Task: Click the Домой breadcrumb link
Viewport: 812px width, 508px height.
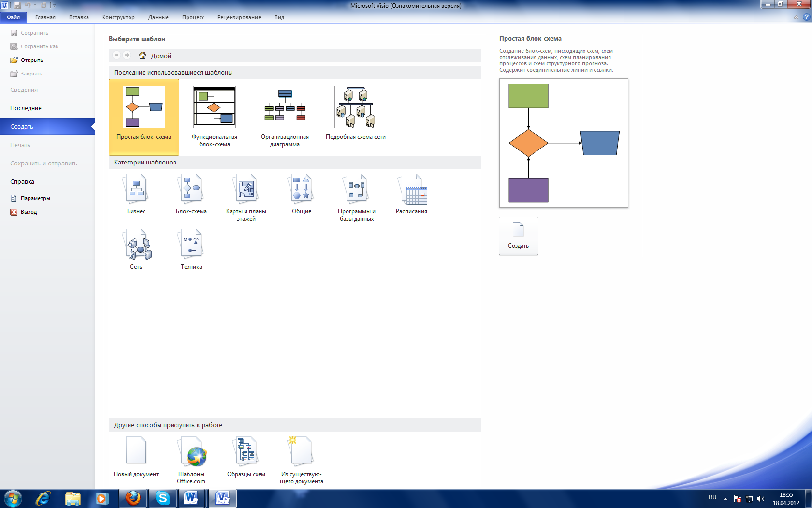Action: tap(161, 56)
